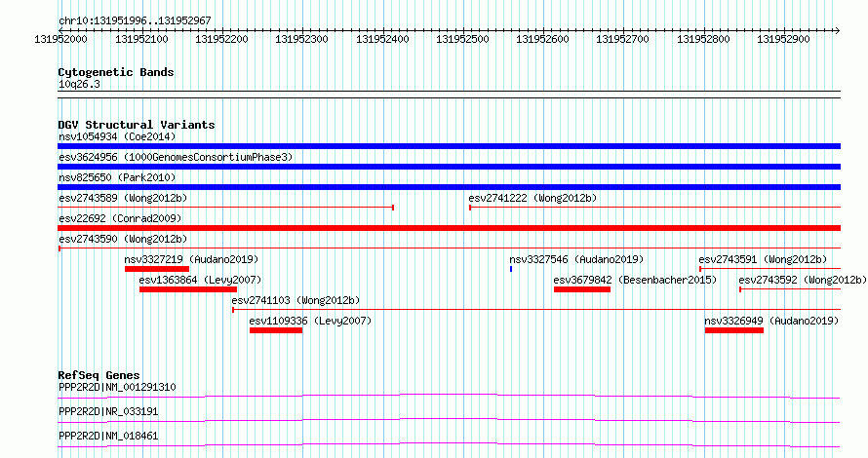Click the nsv825650 (Park2010) label
Image resolution: width=868 pixels, height=458 pixels.
coord(117,177)
